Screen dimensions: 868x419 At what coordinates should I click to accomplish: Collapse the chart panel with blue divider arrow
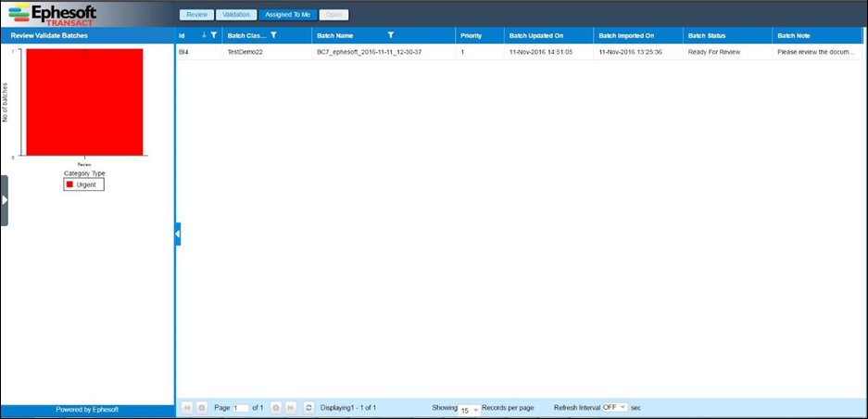(x=178, y=235)
